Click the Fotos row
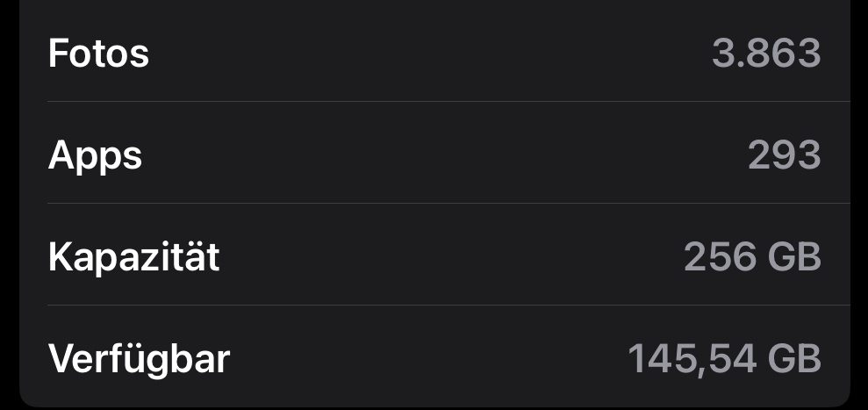Screen dimensions: 868x410 point(434,54)
